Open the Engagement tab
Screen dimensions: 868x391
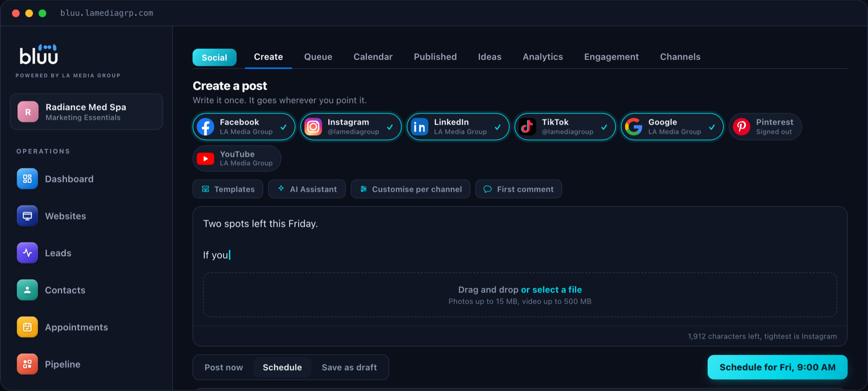tap(611, 57)
